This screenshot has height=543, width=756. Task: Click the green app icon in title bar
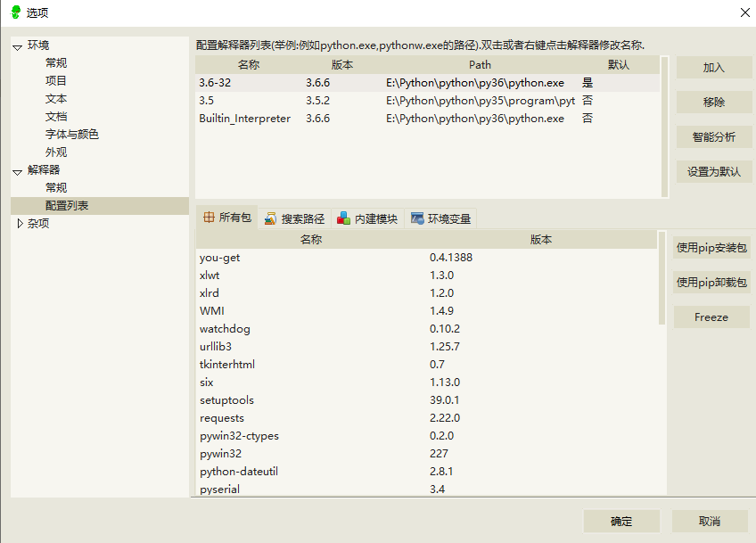click(16, 12)
